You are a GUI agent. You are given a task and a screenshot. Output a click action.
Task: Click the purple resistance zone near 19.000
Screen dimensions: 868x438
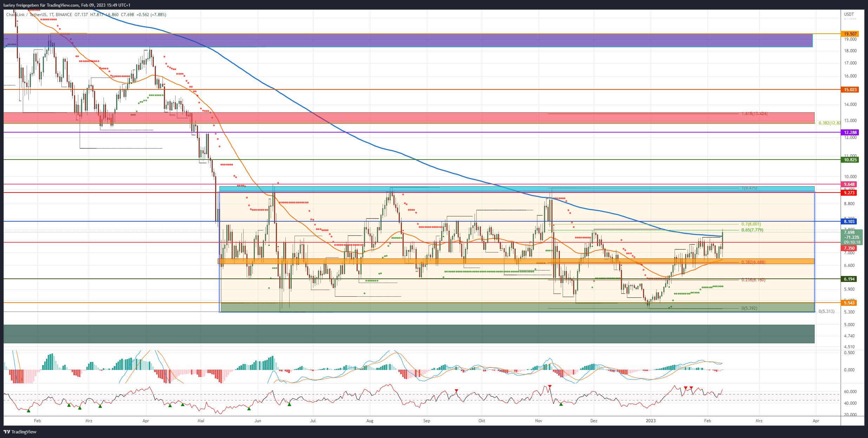(408, 41)
